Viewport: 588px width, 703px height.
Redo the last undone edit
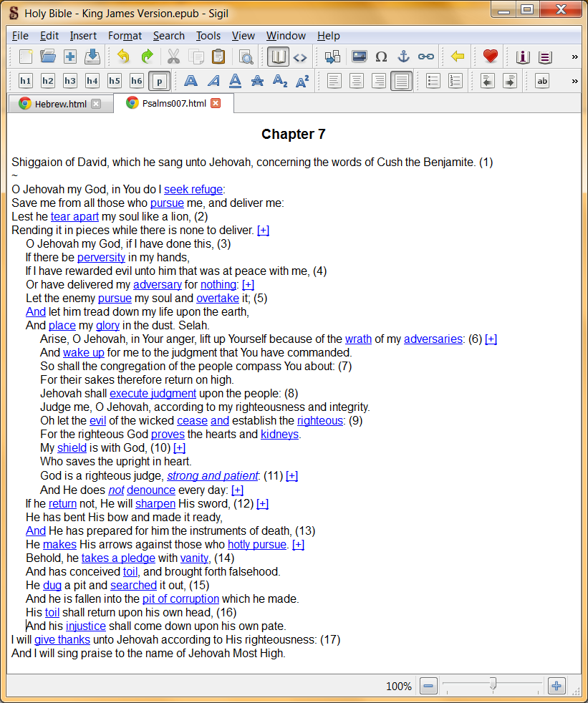pos(147,57)
